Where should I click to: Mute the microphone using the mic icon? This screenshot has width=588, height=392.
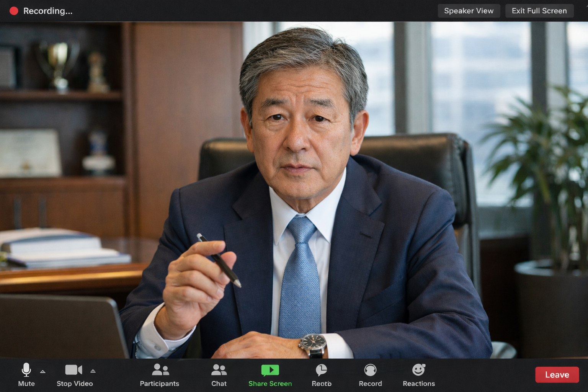(26, 370)
